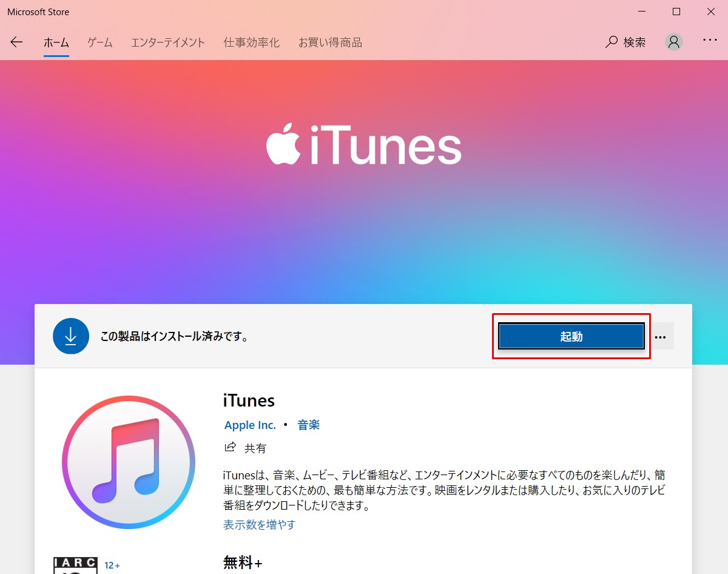
Task: Click the IARC 12+ rating badge
Action: point(75,566)
